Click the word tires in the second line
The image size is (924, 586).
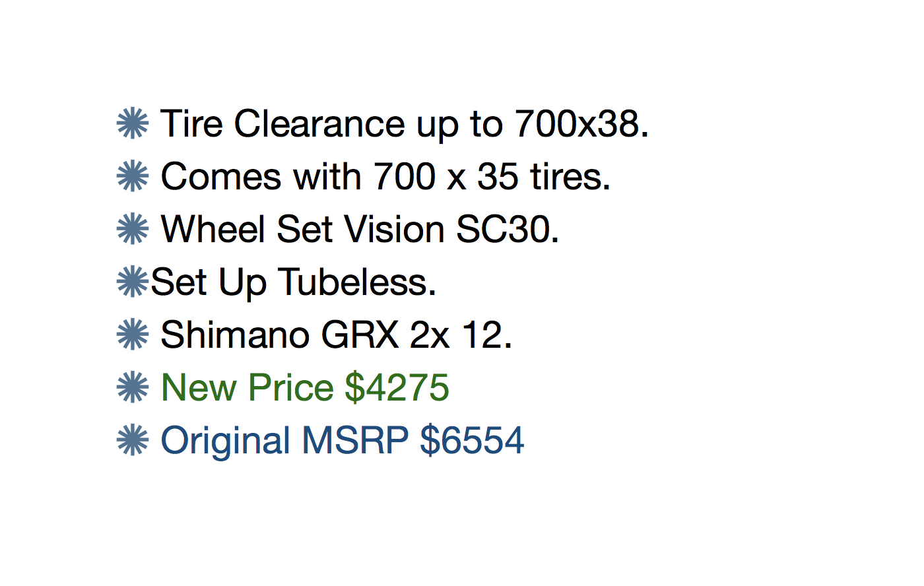point(570,176)
